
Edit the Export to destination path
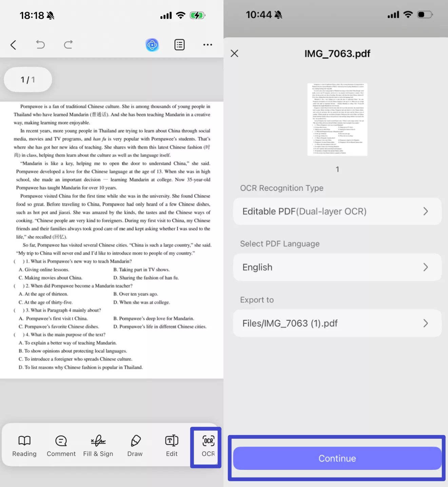tap(337, 323)
